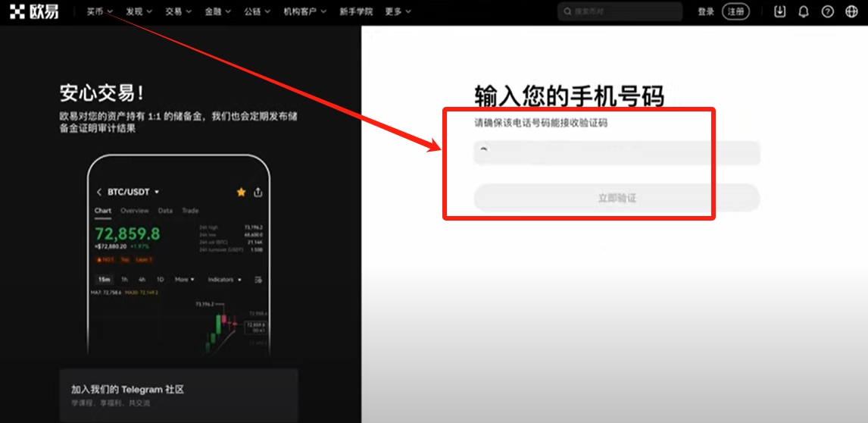Open the 机构客户 dropdown menu
Viewport: 868px width, 423px height.
coord(304,11)
